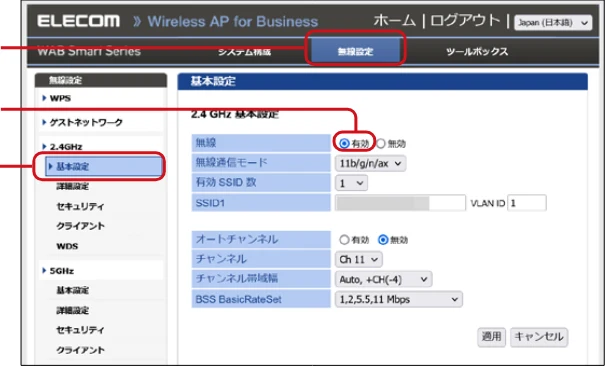Open the 無線通信モード 11b/g/n/ax dropdown
This screenshot has height=366, width=605.
(x=370, y=164)
